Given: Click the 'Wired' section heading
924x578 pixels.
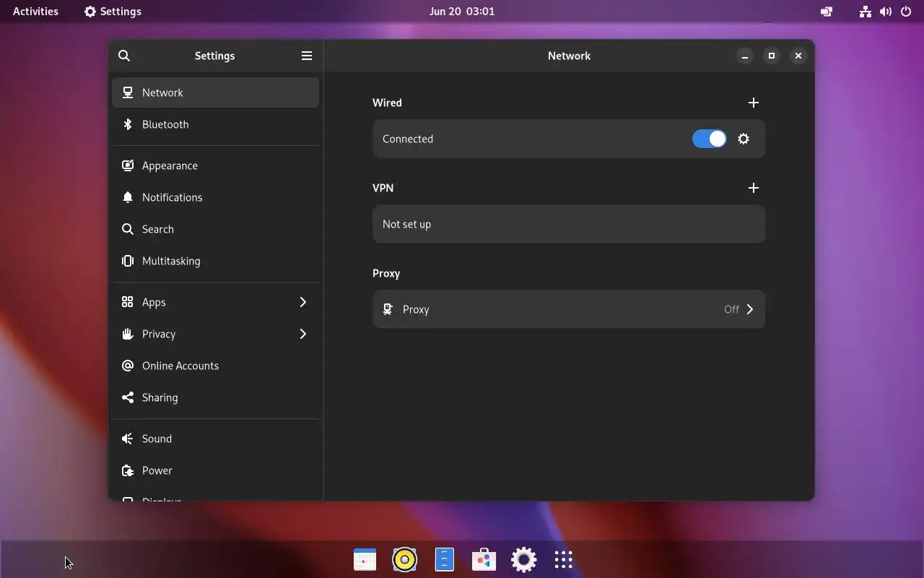Looking at the screenshot, I should click(x=387, y=103).
